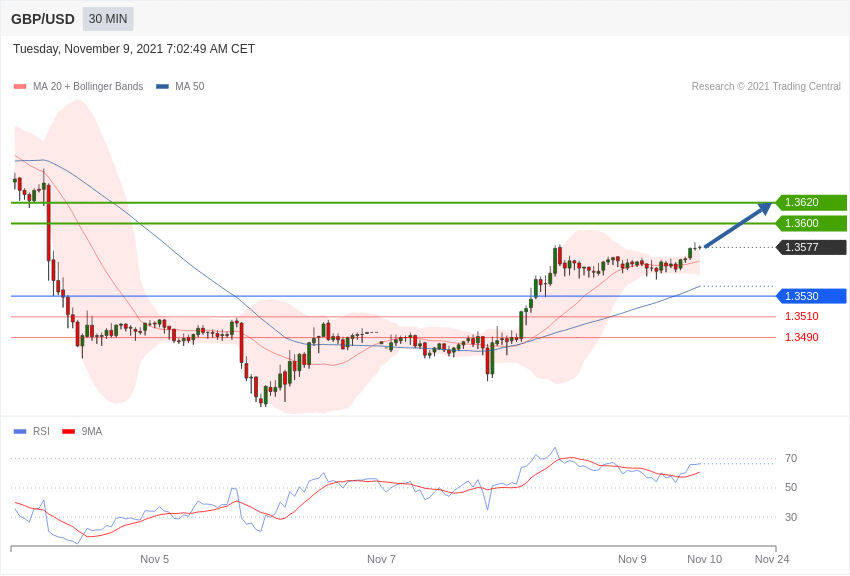Click the 'Nov 7' date axis label
Viewport: 850px width, 576px height.
click(381, 559)
